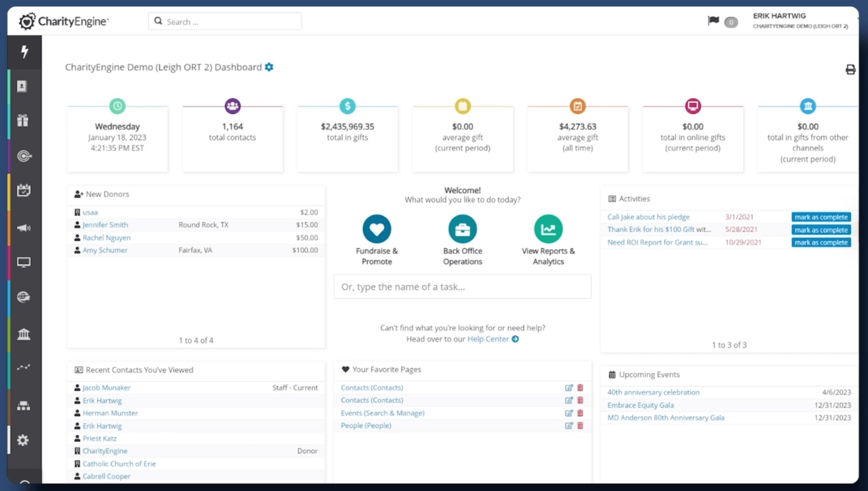Open Fundraise & Promote heart icon

[x=376, y=229]
